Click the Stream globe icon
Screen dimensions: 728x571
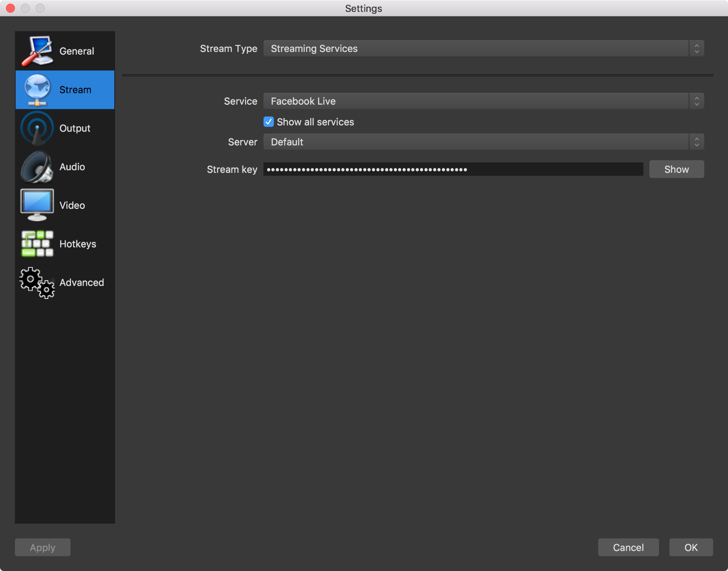pos(37,90)
